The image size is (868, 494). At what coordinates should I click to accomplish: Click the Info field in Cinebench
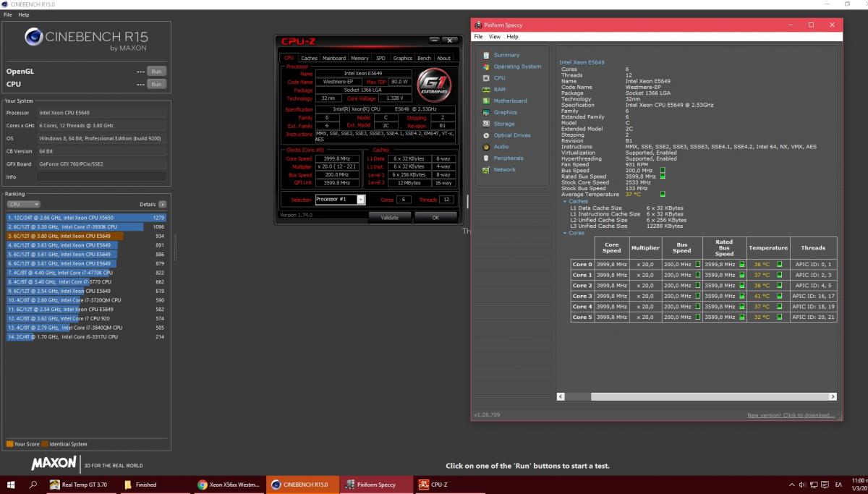click(x=101, y=176)
